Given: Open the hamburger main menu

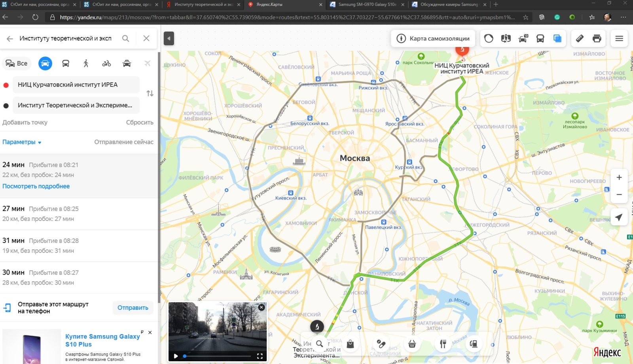Looking at the screenshot, I should click(x=619, y=38).
